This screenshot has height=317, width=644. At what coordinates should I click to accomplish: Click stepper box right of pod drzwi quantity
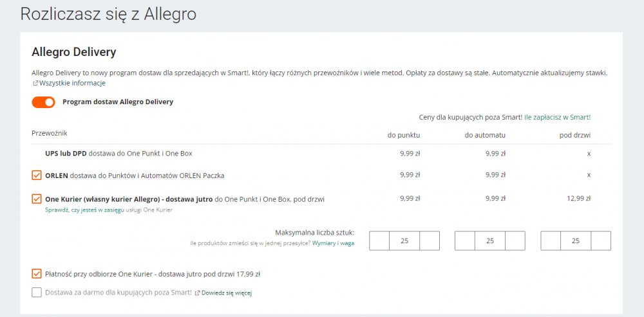coord(601,240)
